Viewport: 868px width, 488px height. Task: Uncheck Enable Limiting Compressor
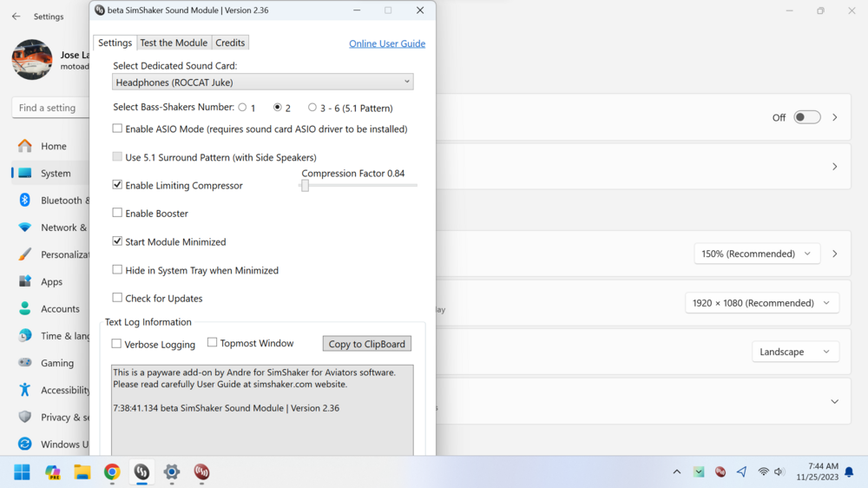tap(117, 185)
